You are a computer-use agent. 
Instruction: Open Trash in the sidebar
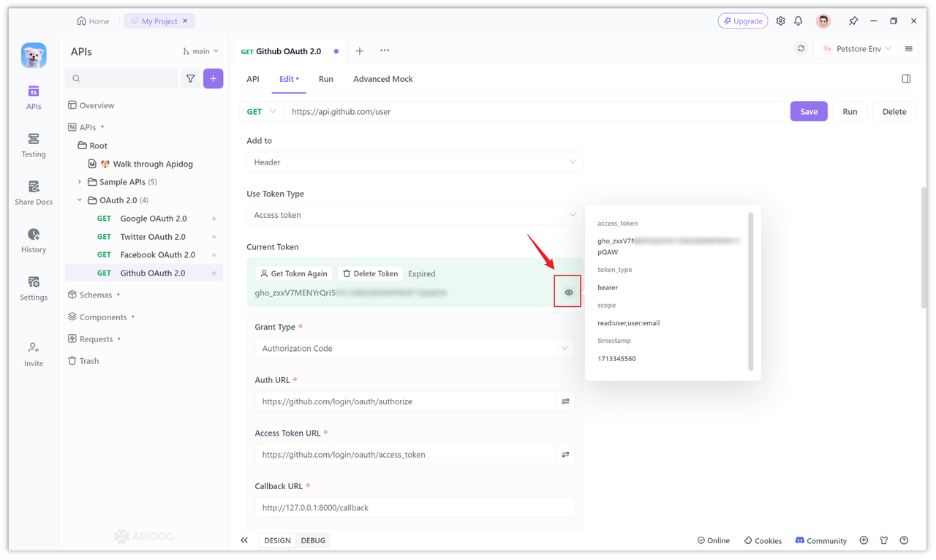83,361
